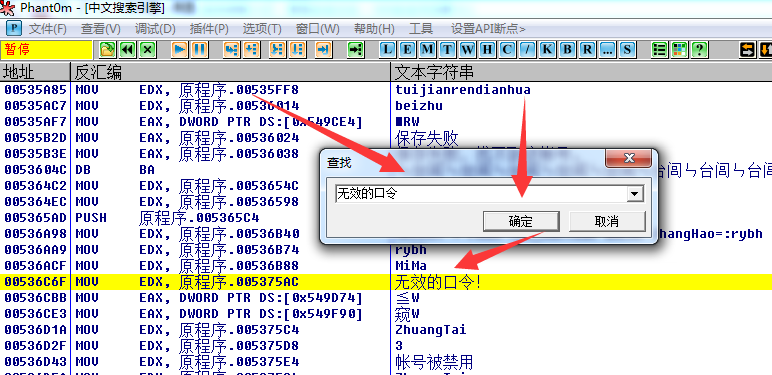Click the green Go to address icon
This screenshot has height=375, width=772.
tap(355, 49)
